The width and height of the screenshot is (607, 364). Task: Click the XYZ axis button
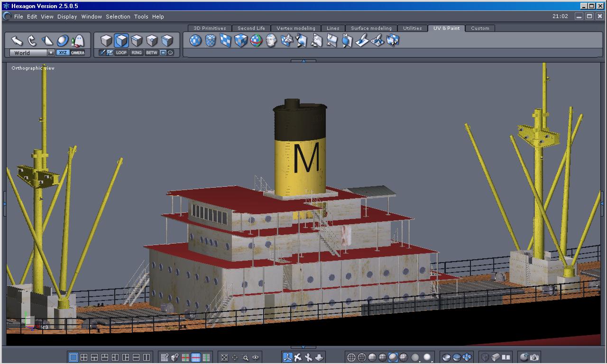63,53
